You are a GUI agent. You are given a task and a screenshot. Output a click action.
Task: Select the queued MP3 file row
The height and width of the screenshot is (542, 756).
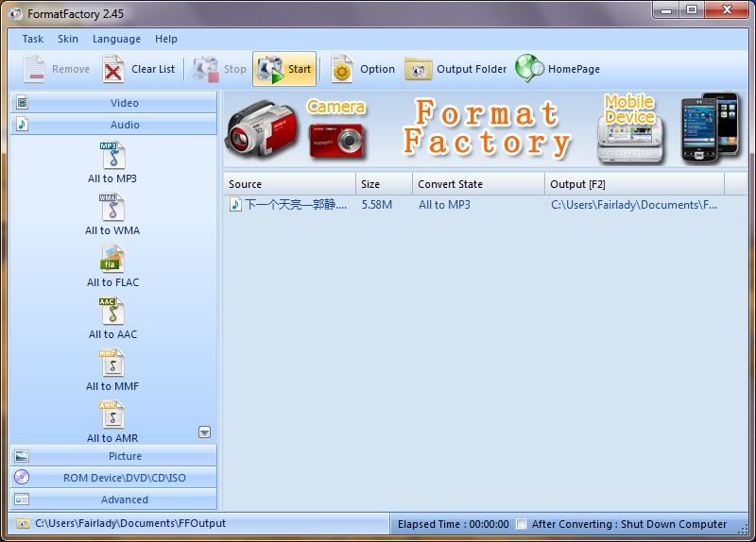472,205
